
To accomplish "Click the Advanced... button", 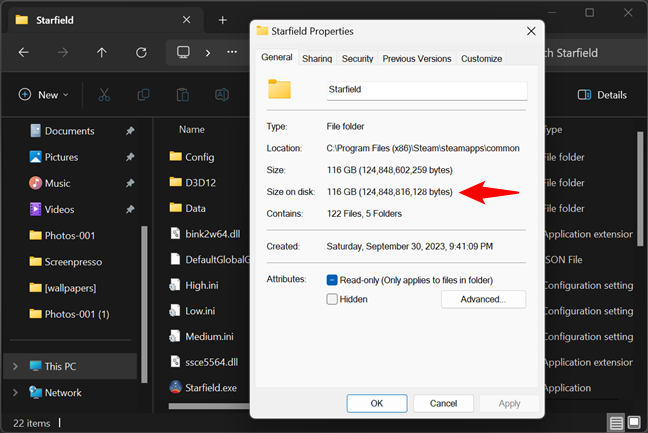I will tap(483, 299).
